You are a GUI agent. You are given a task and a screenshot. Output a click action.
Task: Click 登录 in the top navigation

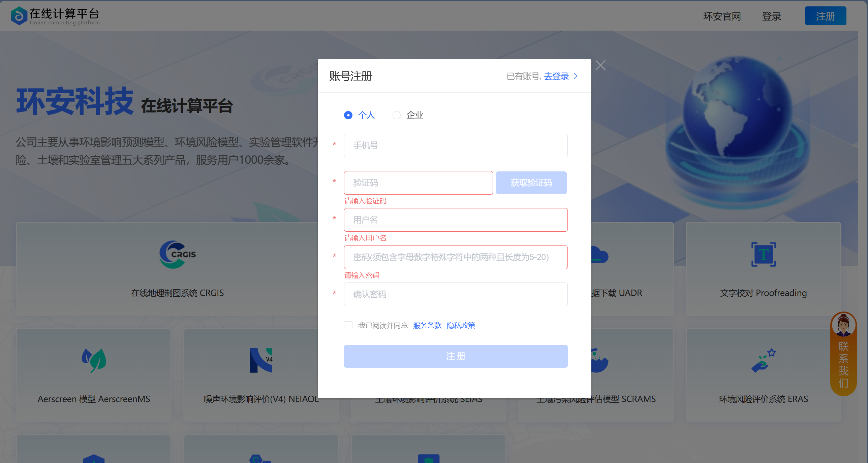point(771,16)
